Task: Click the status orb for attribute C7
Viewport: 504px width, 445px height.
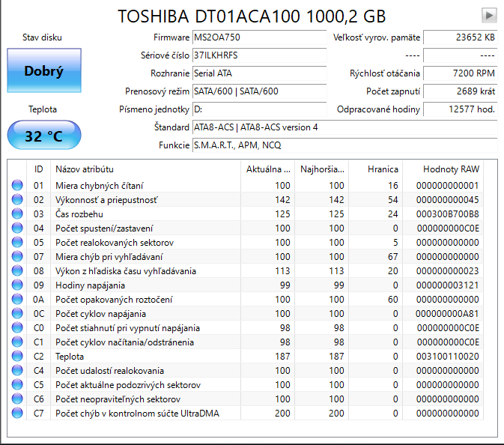Action: [17, 413]
